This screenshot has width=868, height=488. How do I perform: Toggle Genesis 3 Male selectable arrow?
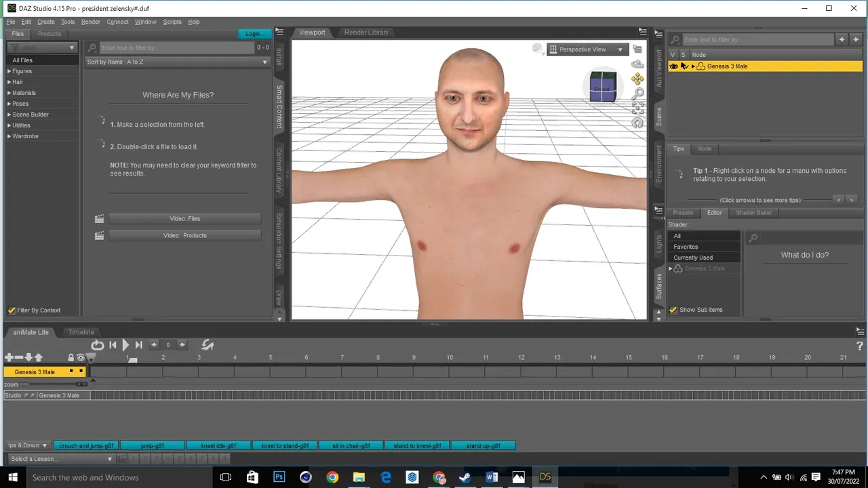684,66
